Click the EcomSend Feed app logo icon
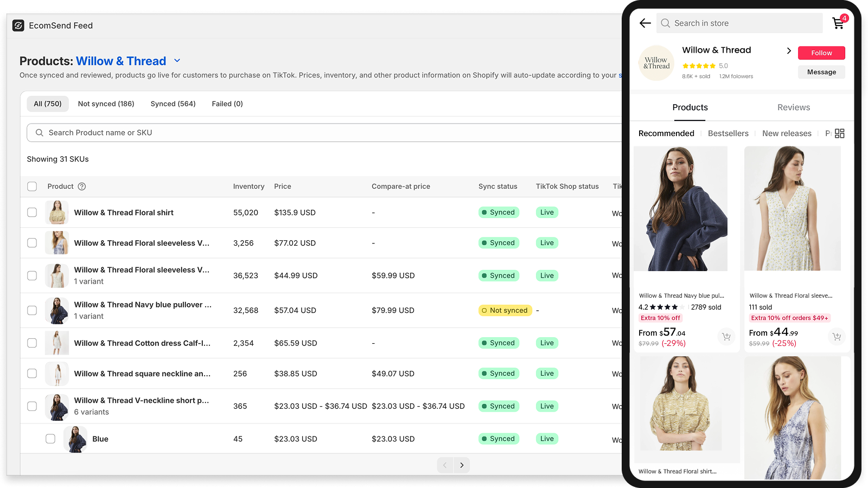This screenshot has height=488, width=868. 18,25
